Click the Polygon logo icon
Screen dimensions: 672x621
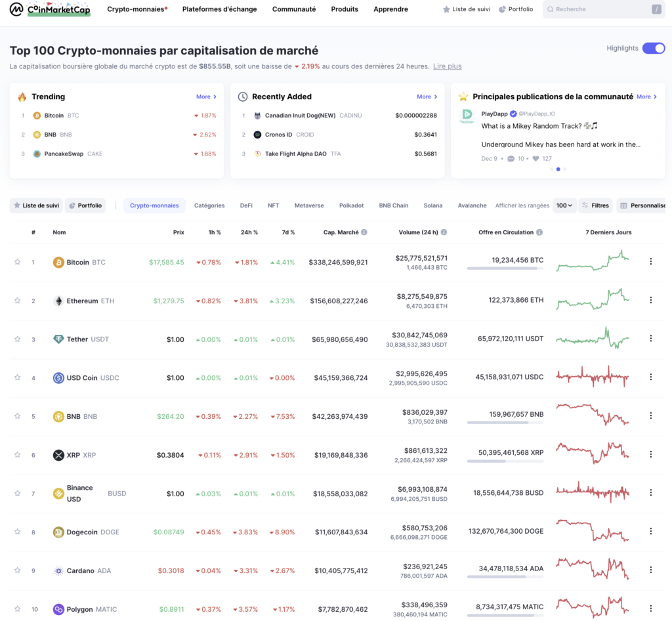pyautogui.click(x=58, y=609)
